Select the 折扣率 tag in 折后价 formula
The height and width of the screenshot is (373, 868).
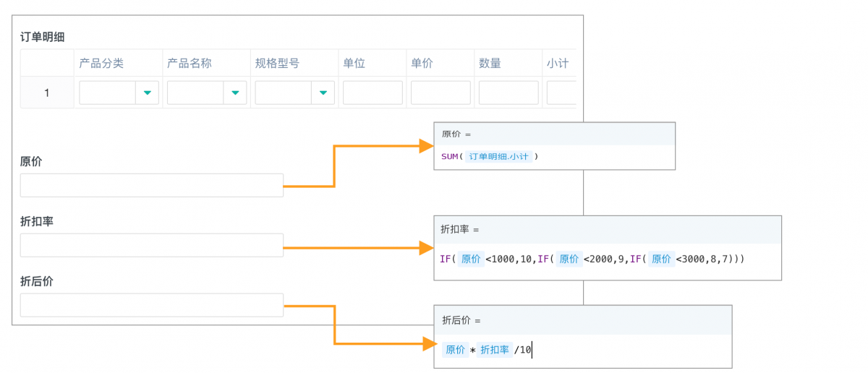[x=495, y=350]
